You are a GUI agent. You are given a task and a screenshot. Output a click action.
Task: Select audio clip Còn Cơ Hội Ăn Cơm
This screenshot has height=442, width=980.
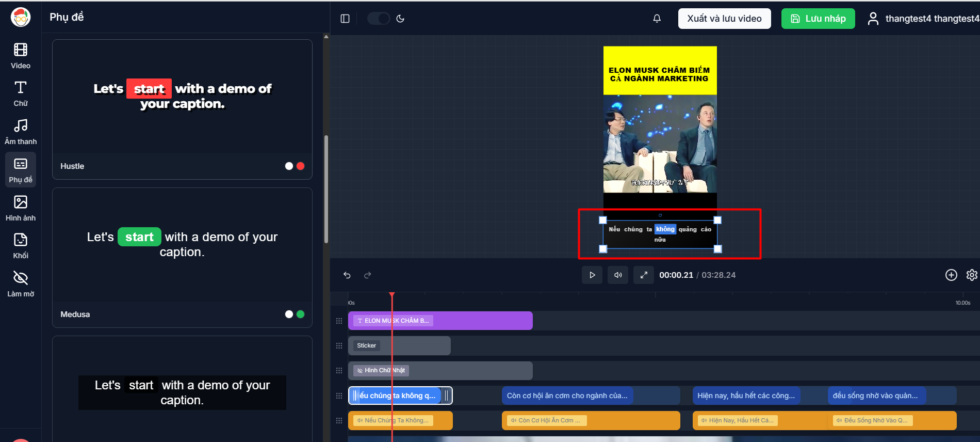pyautogui.click(x=591, y=420)
